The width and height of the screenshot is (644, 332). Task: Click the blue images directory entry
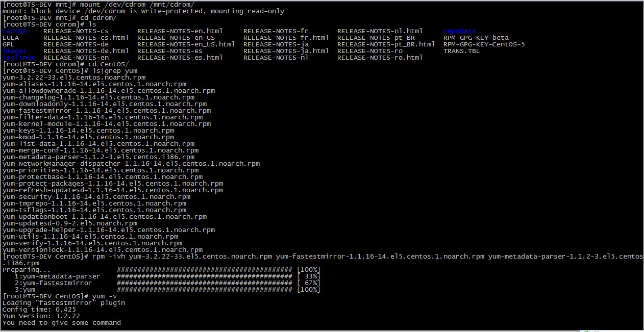coord(14,51)
